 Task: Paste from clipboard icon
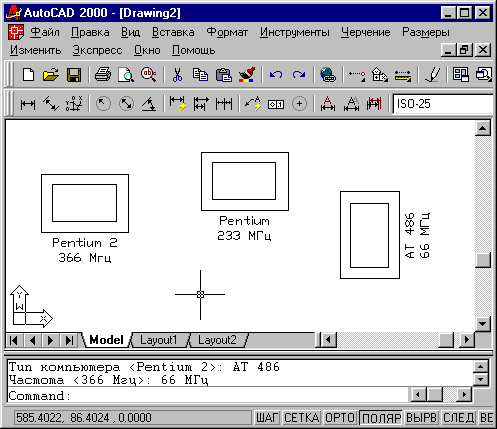224,75
